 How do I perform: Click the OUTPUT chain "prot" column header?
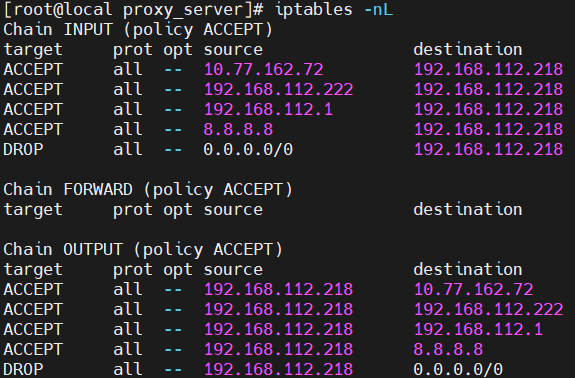pyautogui.click(x=133, y=270)
